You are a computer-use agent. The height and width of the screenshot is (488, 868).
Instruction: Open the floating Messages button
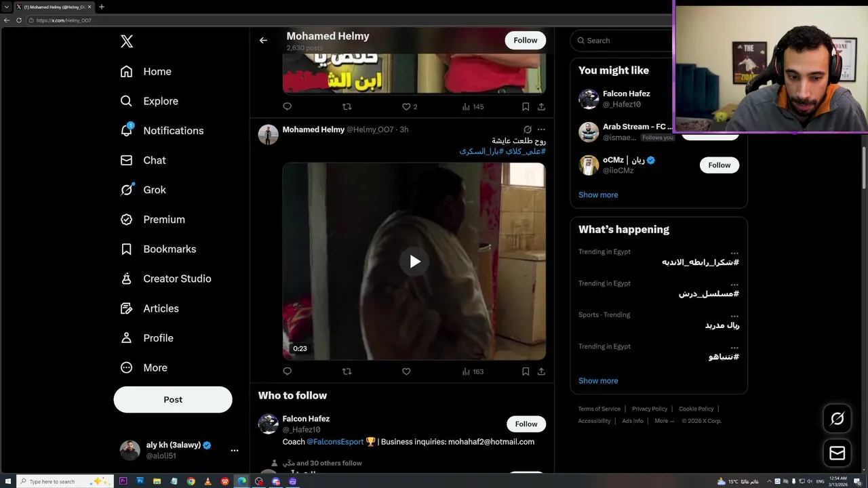click(x=837, y=453)
